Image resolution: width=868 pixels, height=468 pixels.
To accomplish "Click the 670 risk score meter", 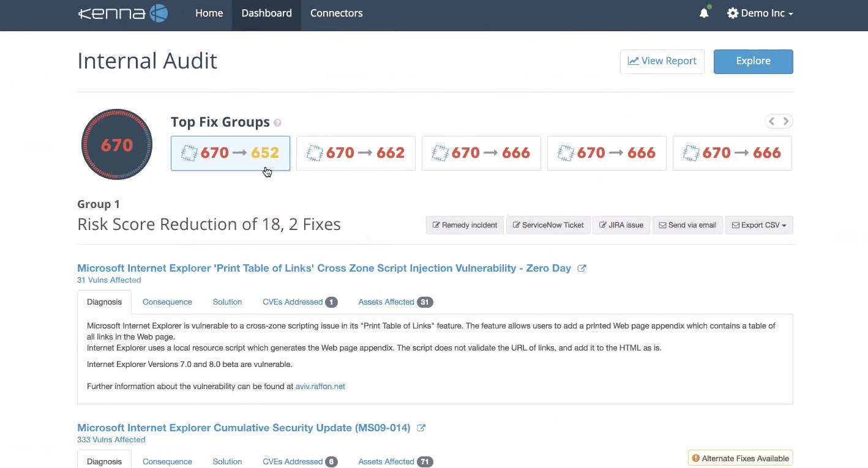I will 116,144.
